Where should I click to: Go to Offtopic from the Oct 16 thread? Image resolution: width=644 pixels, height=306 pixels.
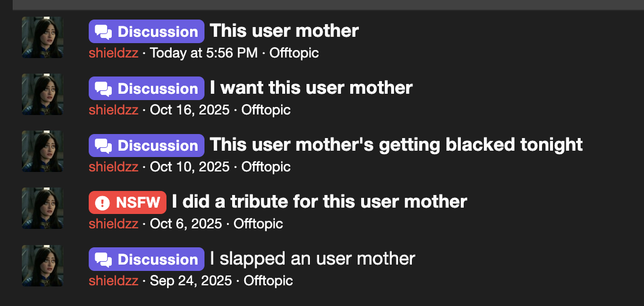coord(266,110)
